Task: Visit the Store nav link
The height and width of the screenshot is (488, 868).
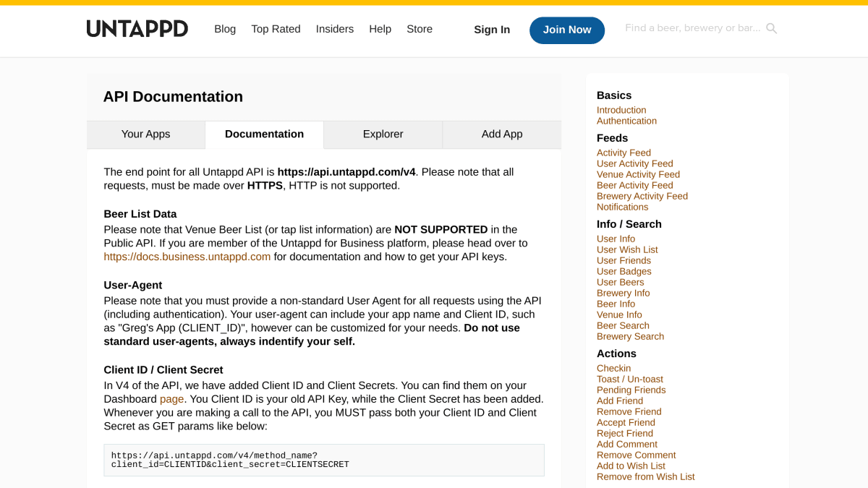Action: pyautogui.click(x=420, y=29)
